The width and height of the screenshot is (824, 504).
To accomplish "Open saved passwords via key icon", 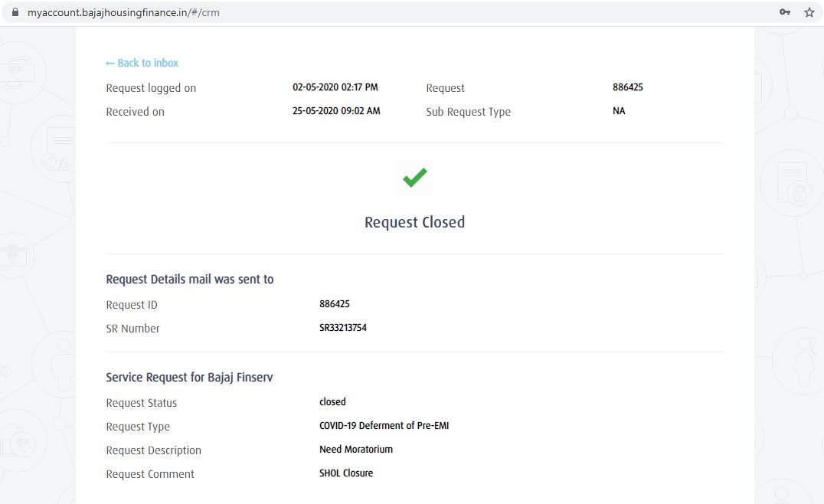I will tap(785, 12).
